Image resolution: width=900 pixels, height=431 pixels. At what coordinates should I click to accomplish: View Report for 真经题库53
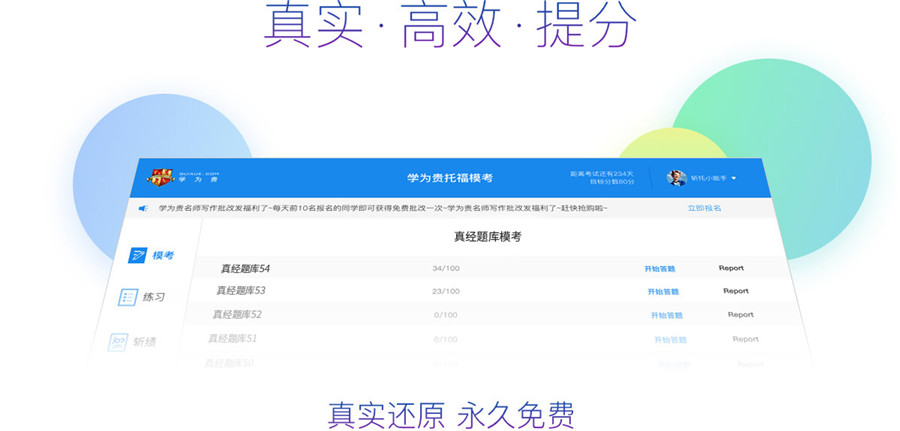tap(736, 291)
